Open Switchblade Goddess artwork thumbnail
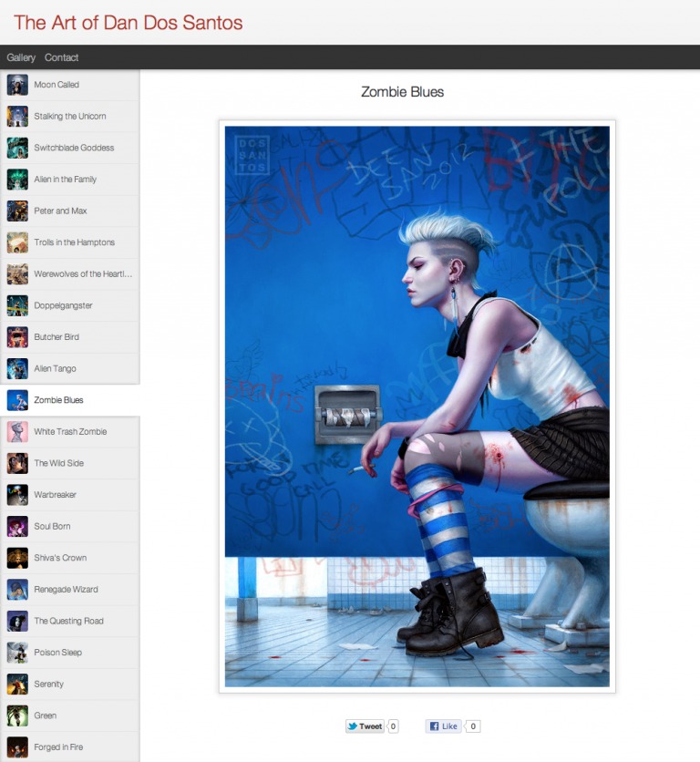The image size is (700, 762). click(17, 148)
